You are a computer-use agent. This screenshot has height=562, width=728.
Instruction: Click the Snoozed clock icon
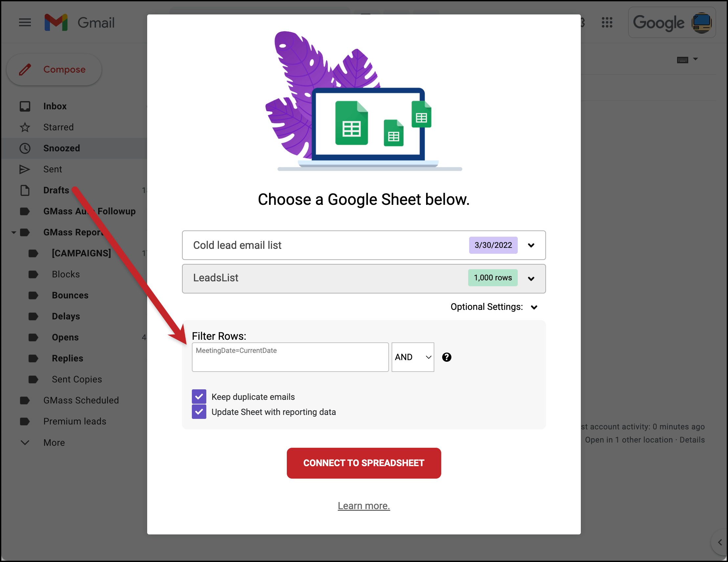pyautogui.click(x=25, y=148)
